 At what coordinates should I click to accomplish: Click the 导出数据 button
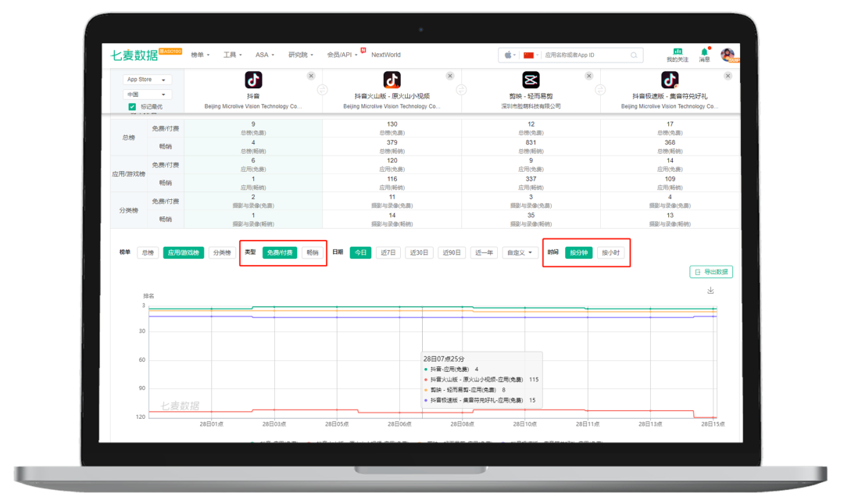click(711, 272)
